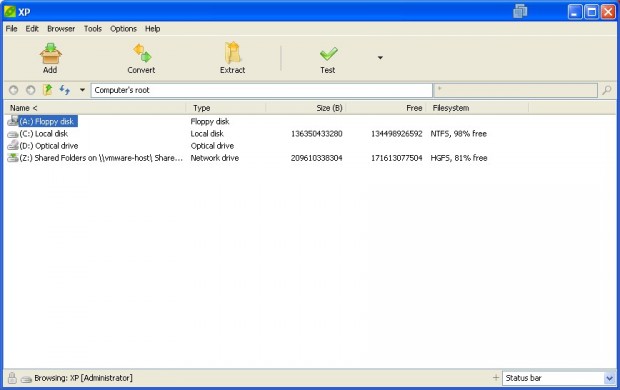Click the Computer's root address field

tap(261, 90)
